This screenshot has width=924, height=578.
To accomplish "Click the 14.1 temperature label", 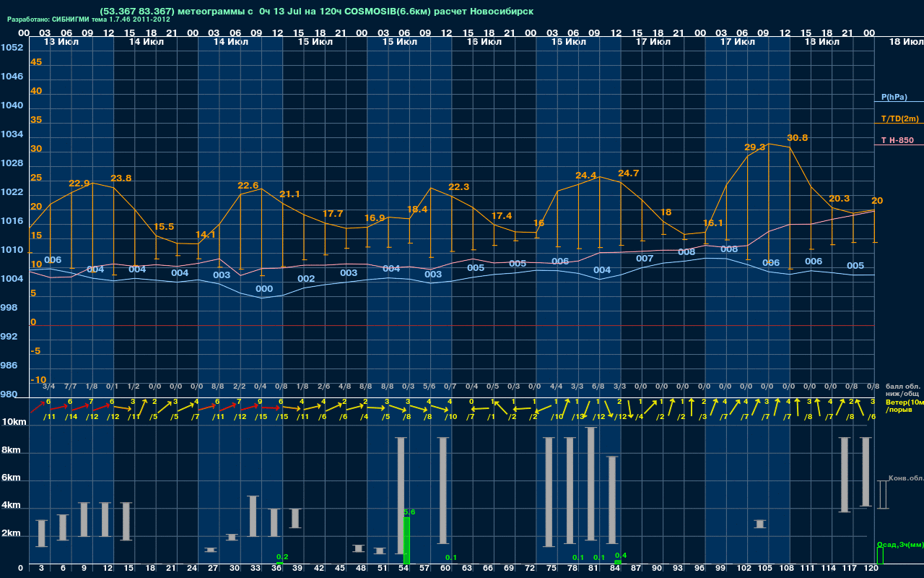I will (206, 234).
